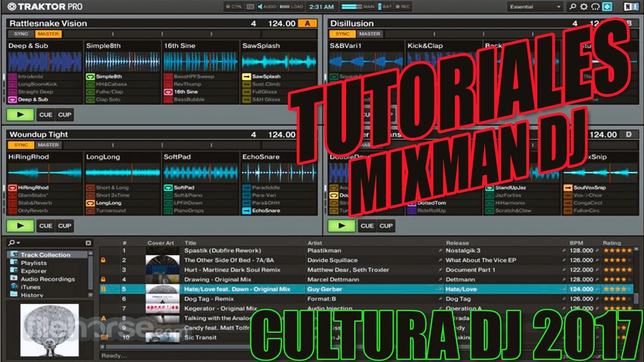Toggle MASTER on Rattlesnake Vision deck
The width and height of the screenshot is (644, 362).
(x=48, y=34)
